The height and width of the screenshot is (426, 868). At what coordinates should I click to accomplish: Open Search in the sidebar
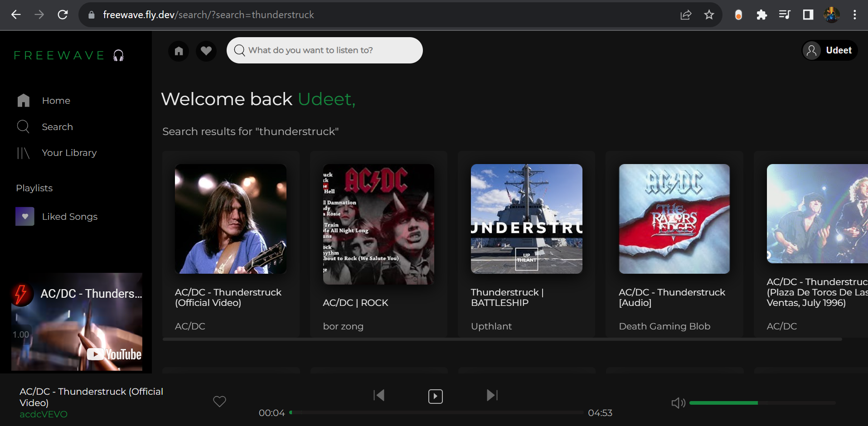tap(44, 127)
